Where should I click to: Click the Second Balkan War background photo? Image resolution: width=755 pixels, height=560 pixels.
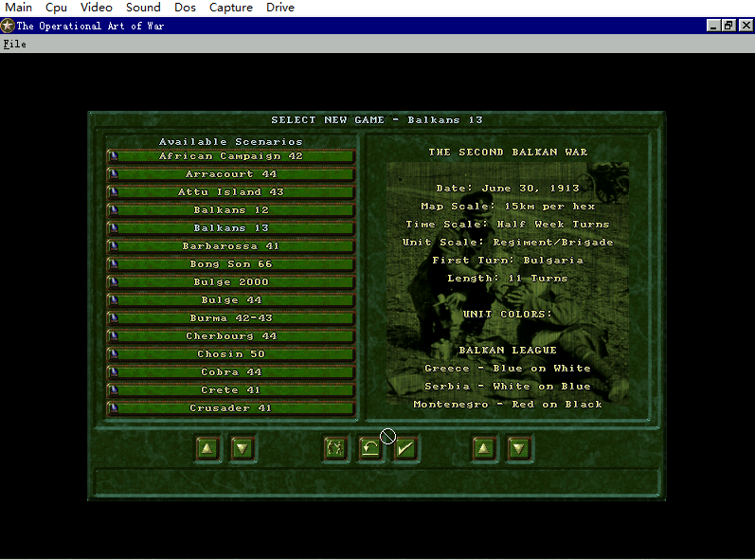pyautogui.click(x=508, y=283)
